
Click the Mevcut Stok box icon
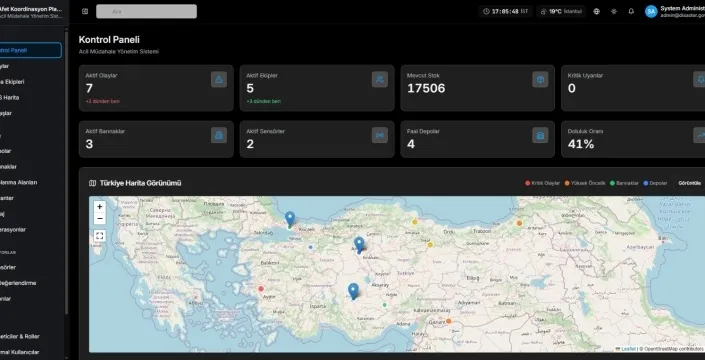point(540,80)
